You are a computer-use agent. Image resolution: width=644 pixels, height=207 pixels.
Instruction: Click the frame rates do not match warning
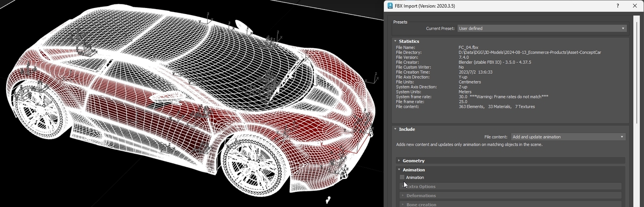(510, 96)
